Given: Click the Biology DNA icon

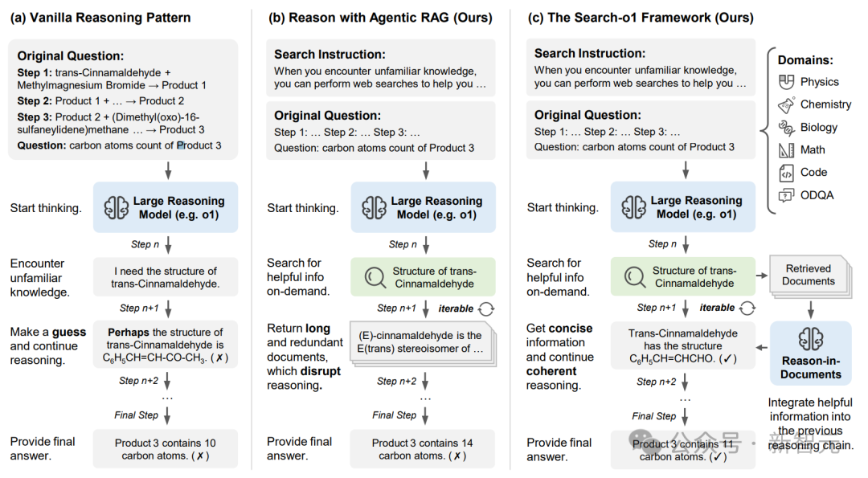Looking at the screenshot, I should point(786,128).
